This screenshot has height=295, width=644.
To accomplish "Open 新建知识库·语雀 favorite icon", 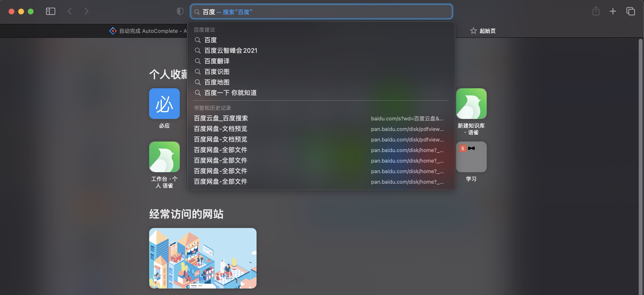I will pyautogui.click(x=471, y=104).
